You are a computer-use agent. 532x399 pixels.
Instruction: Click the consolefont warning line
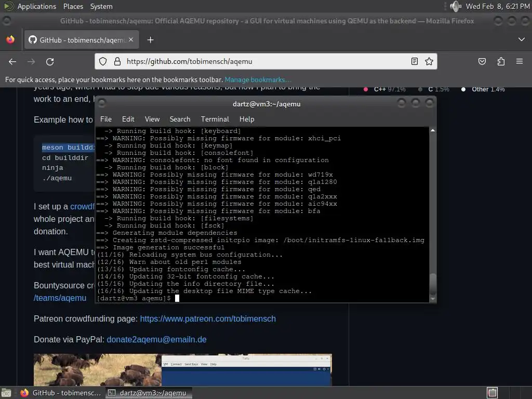point(212,160)
